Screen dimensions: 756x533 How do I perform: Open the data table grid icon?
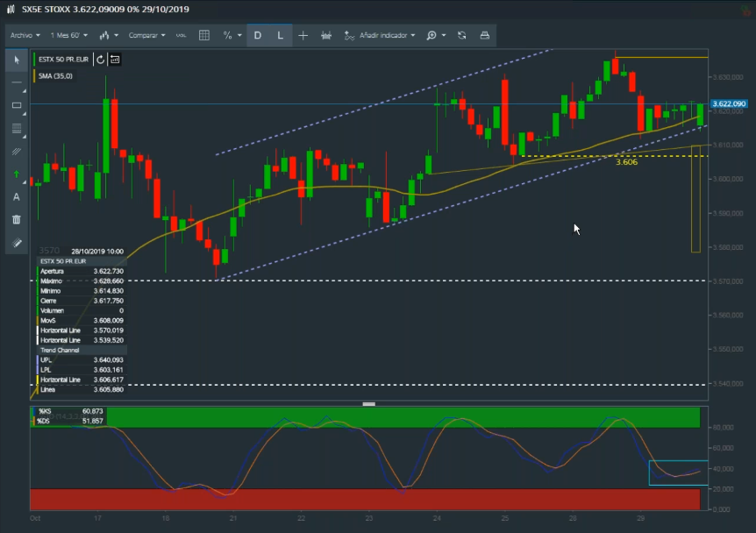204,36
